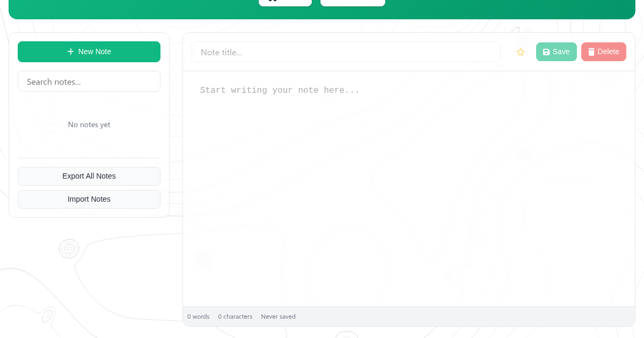Focus the note body text area
Image resolution: width=644 pixels, height=338 pixels.
pos(408,188)
